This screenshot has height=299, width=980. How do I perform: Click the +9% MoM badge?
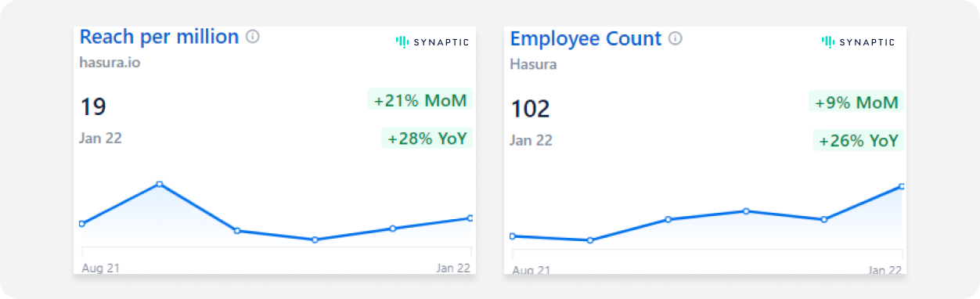856,102
